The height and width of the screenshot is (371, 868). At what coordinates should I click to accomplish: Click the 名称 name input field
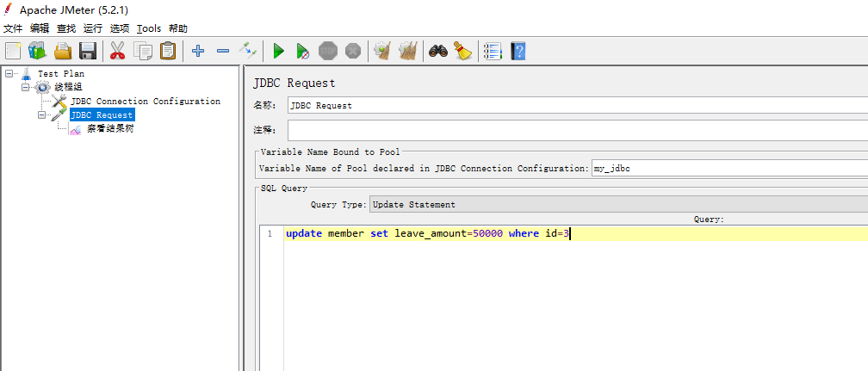[x=577, y=105]
